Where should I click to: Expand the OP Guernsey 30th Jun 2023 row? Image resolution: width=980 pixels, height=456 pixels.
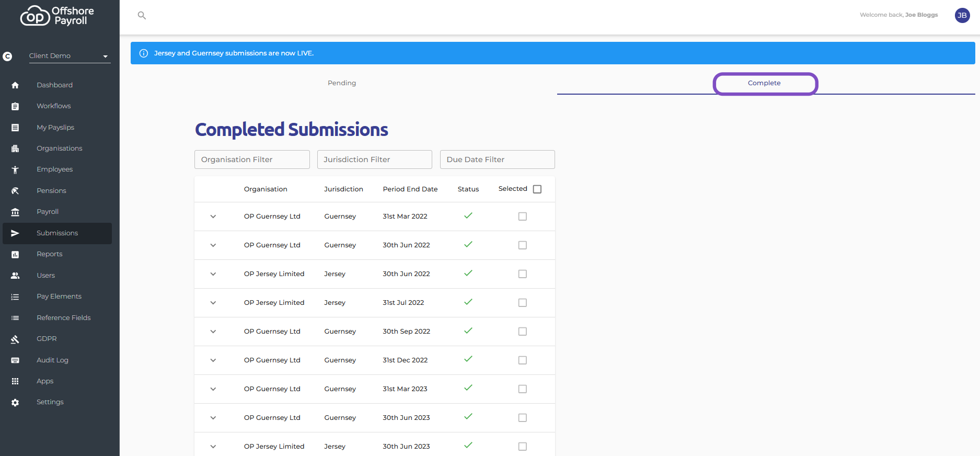(213, 418)
